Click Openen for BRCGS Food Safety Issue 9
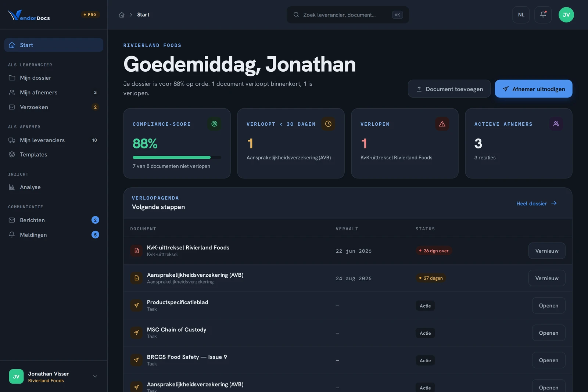 [548, 360]
